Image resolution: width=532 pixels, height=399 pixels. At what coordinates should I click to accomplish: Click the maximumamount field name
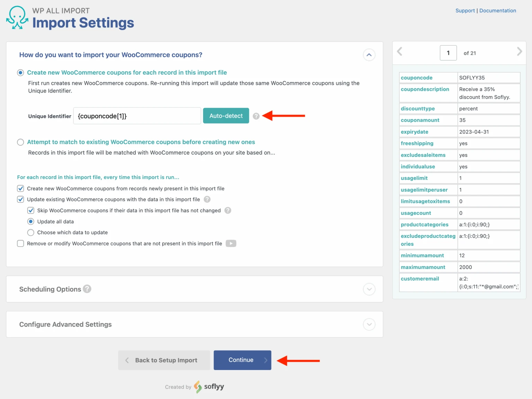point(423,267)
